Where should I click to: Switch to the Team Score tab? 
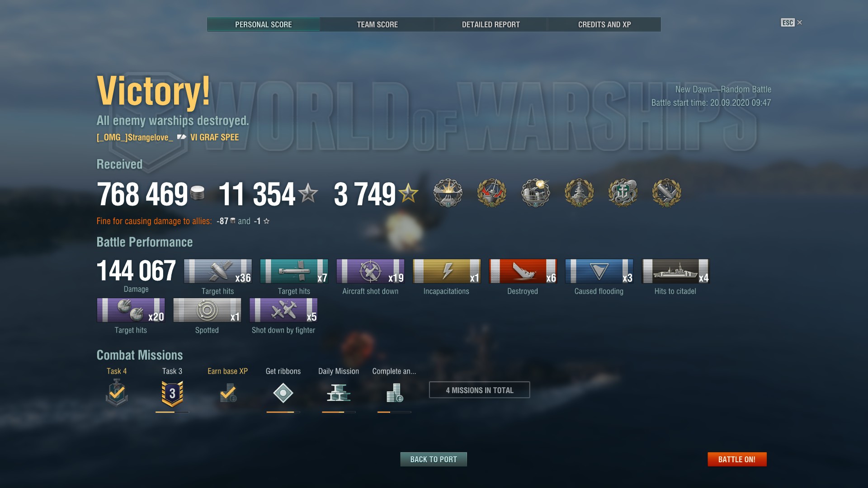(377, 24)
